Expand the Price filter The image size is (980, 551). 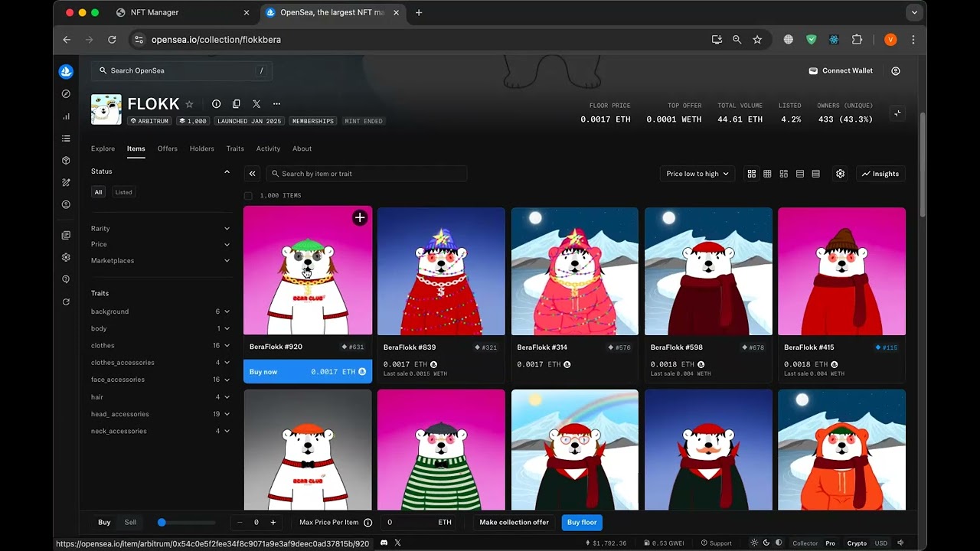pos(160,244)
